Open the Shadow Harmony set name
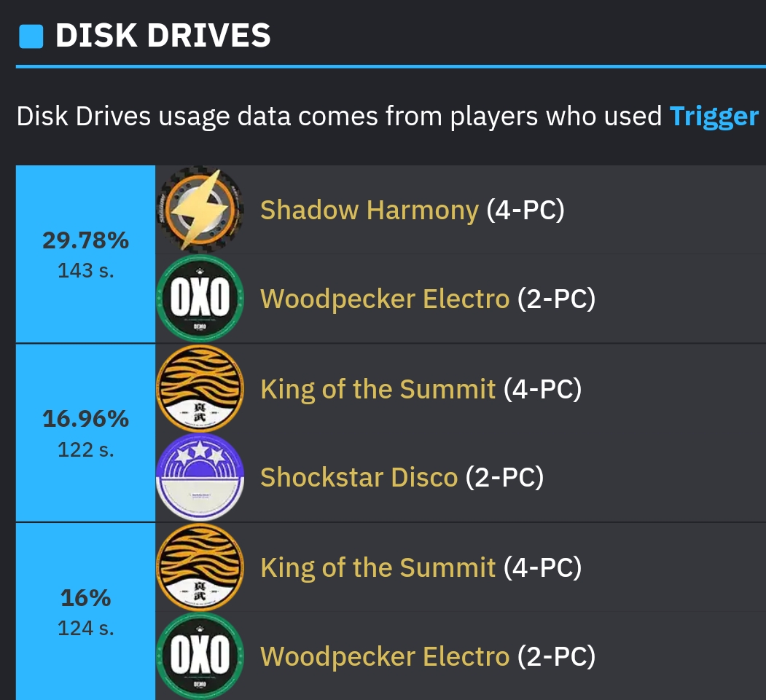Screen dimensions: 766x700 [370, 211]
